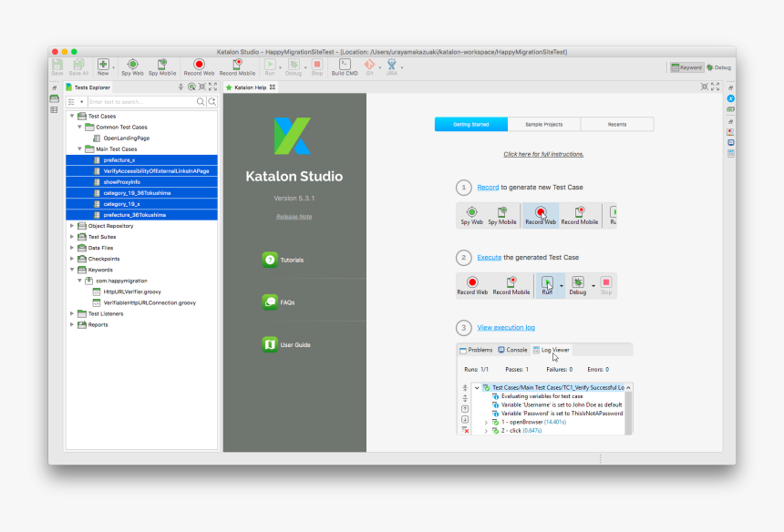Image resolution: width=784 pixels, height=532 pixels.
Task: Expand the Test Suites folder
Action: [72, 237]
